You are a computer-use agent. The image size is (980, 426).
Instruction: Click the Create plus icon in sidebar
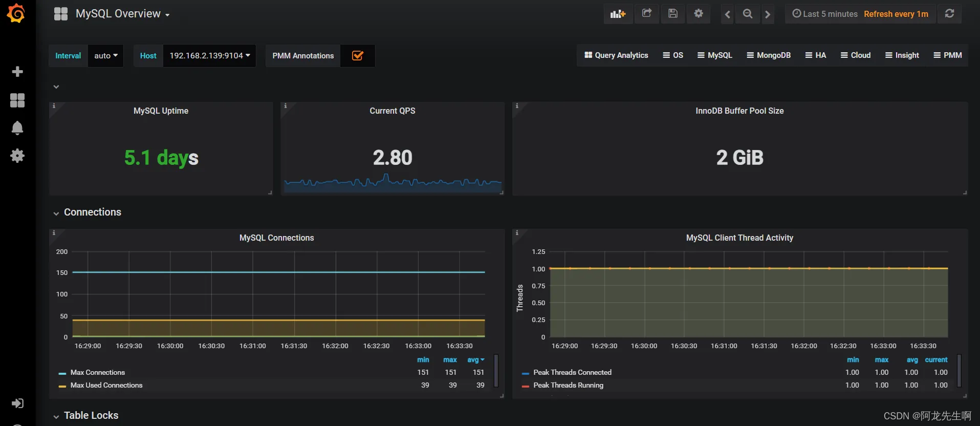(x=17, y=72)
